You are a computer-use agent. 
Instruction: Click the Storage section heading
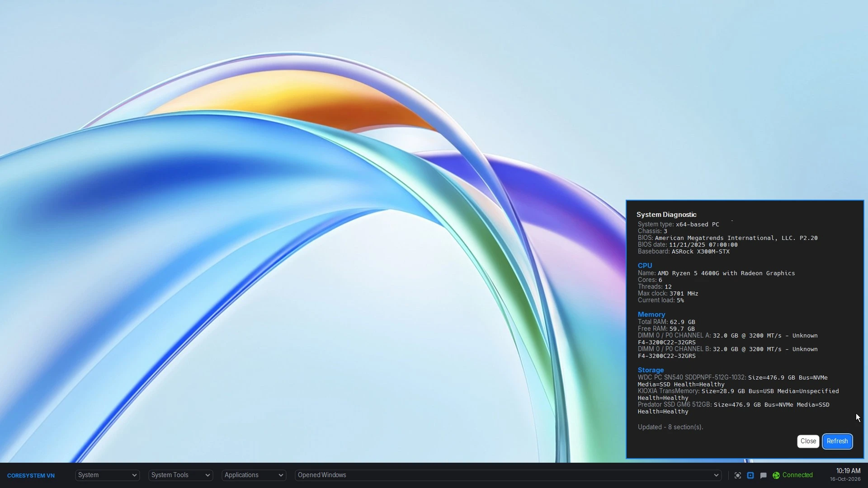tap(651, 370)
